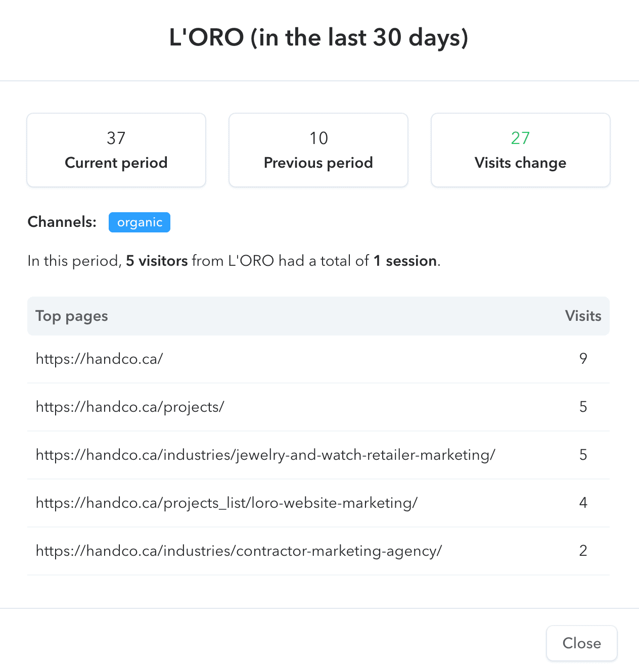Click the visit count 9 for homepage

pos(583,359)
